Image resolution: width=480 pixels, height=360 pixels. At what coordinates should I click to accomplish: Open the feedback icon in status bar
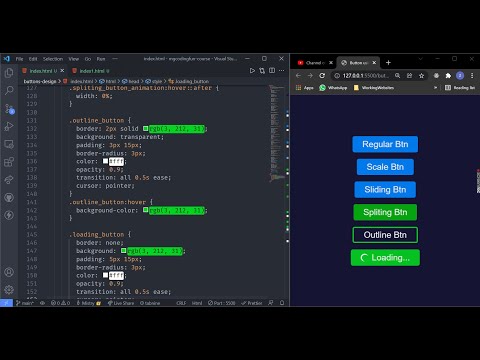click(x=271, y=303)
